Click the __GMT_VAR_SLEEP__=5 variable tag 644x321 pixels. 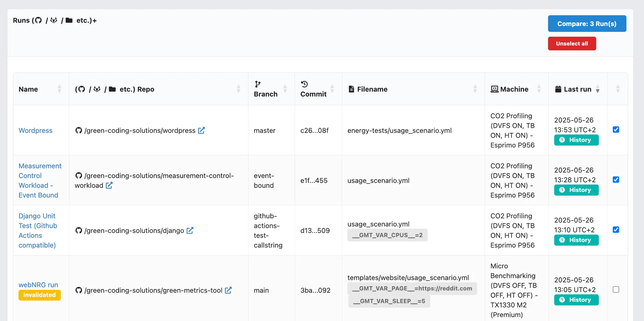point(389,301)
